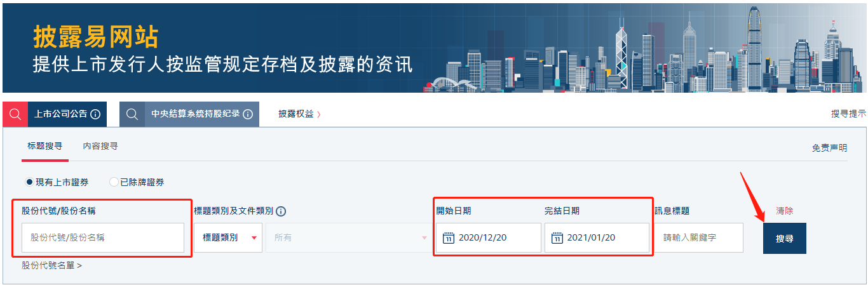Click the arrow icon next to 披露权益
The width and height of the screenshot is (868, 285).
tap(319, 114)
